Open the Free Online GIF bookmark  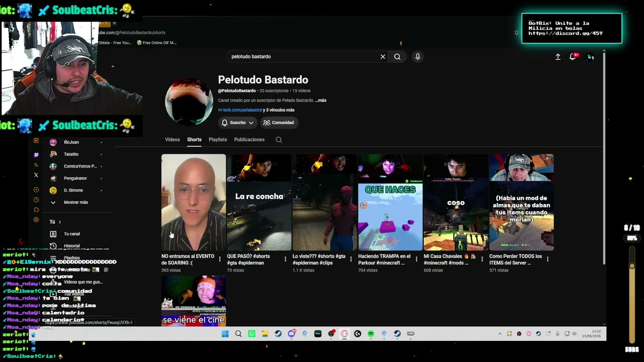coord(156,43)
